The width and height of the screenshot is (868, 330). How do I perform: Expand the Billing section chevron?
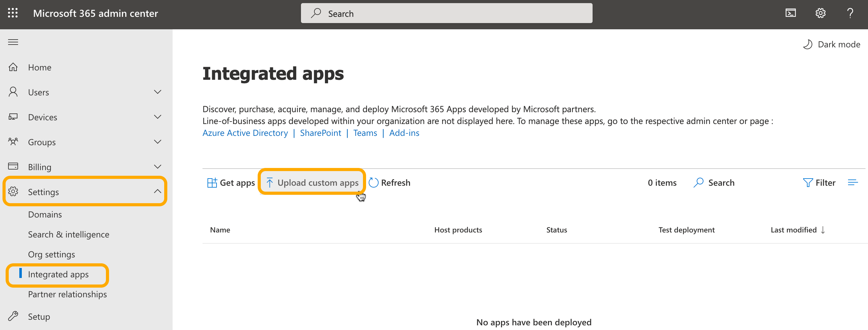click(x=157, y=167)
